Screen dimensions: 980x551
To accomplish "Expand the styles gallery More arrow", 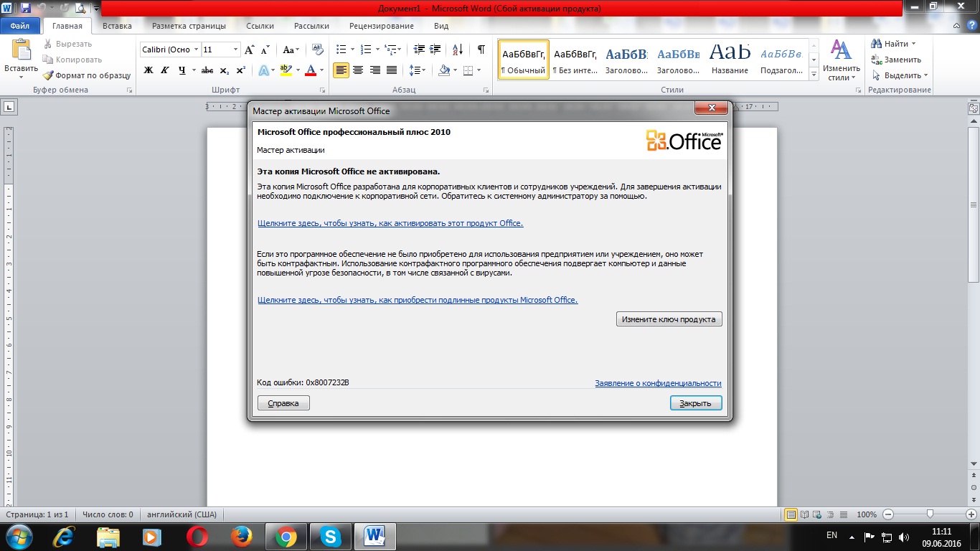I will (x=814, y=75).
